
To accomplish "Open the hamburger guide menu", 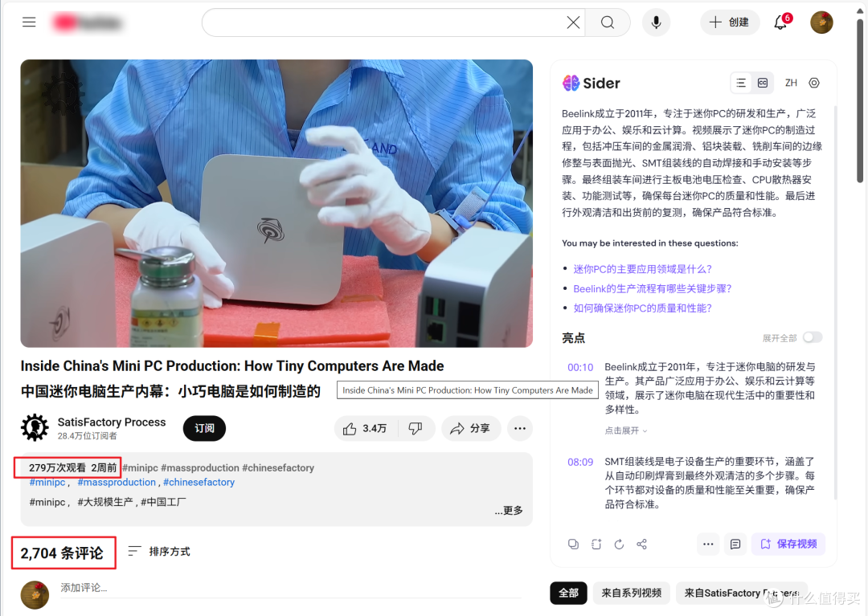I will pos(29,22).
